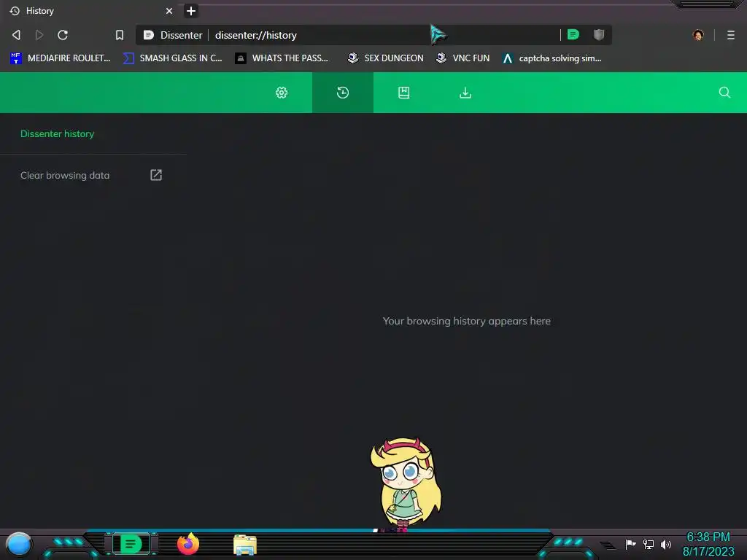Open WHATS THE PASS... bookmark
Screen dimensions: 747x560
282,58
